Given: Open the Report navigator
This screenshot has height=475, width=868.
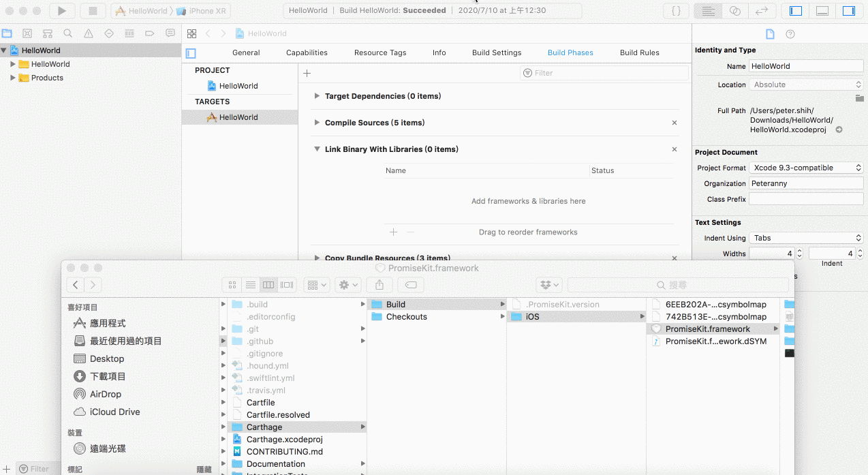Looking at the screenshot, I should point(170,33).
